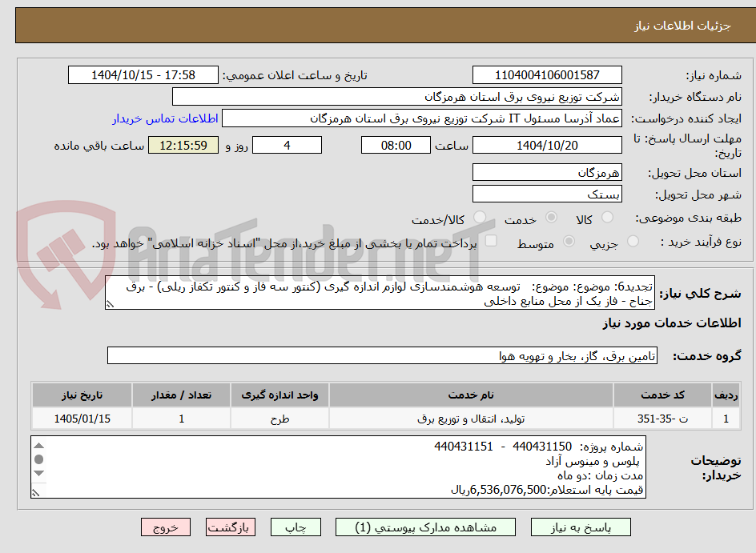
Task: Click the delivery province field 'هرمزگان'
Action: click(547, 172)
